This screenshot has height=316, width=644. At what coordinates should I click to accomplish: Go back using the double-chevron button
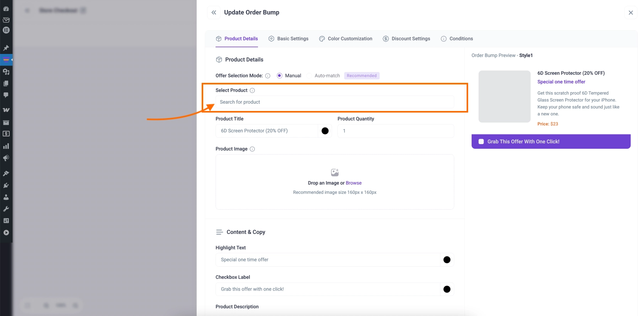pyautogui.click(x=214, y=12)
